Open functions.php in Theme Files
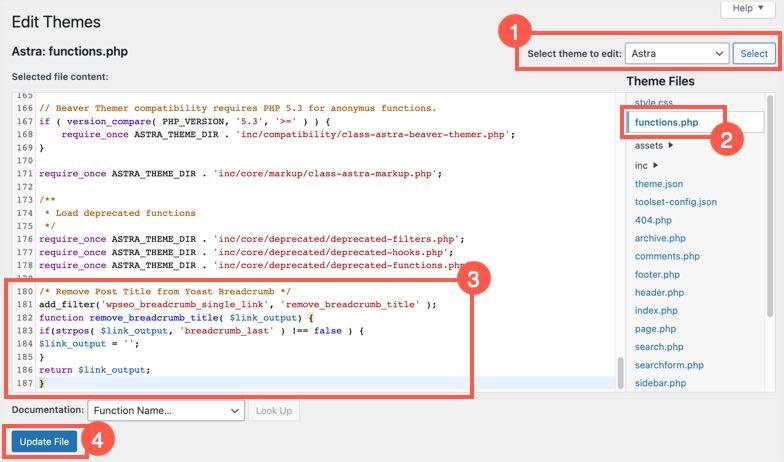 click(666, 122)
